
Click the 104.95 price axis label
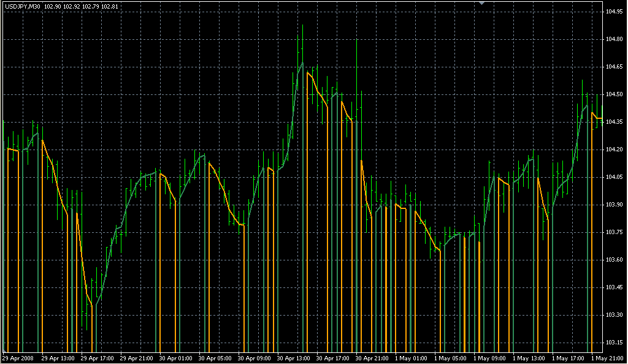(x=614, y=12)
